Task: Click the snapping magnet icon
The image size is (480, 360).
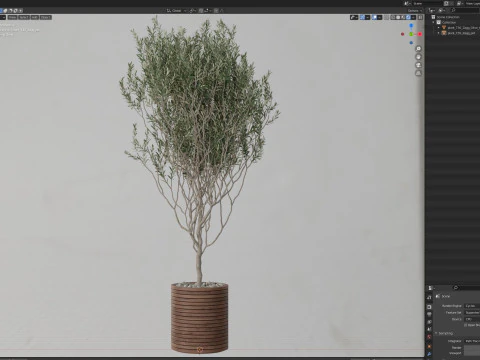Action: 201,11
